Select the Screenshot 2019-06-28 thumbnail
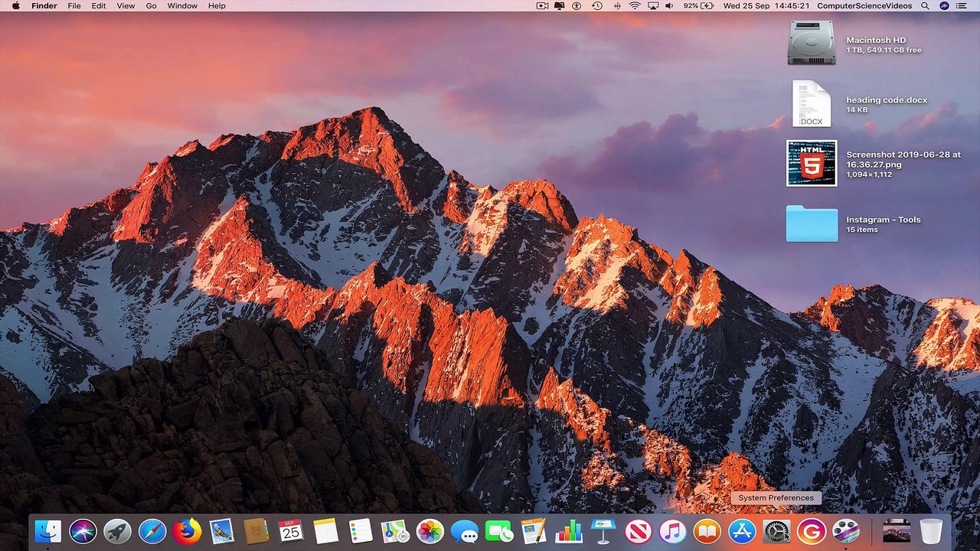Image resolution: width=980 pixels, height=551 pixels. (812, 163)
